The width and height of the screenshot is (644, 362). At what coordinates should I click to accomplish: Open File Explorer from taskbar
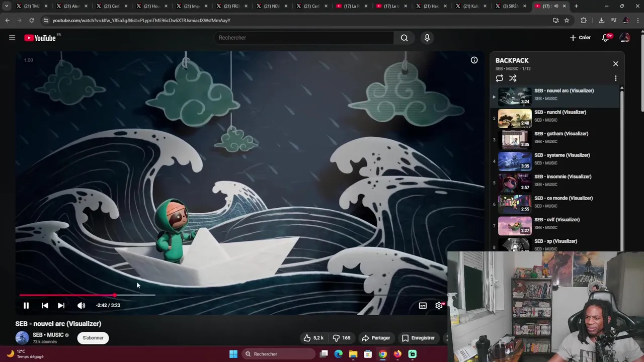[353, 354]
